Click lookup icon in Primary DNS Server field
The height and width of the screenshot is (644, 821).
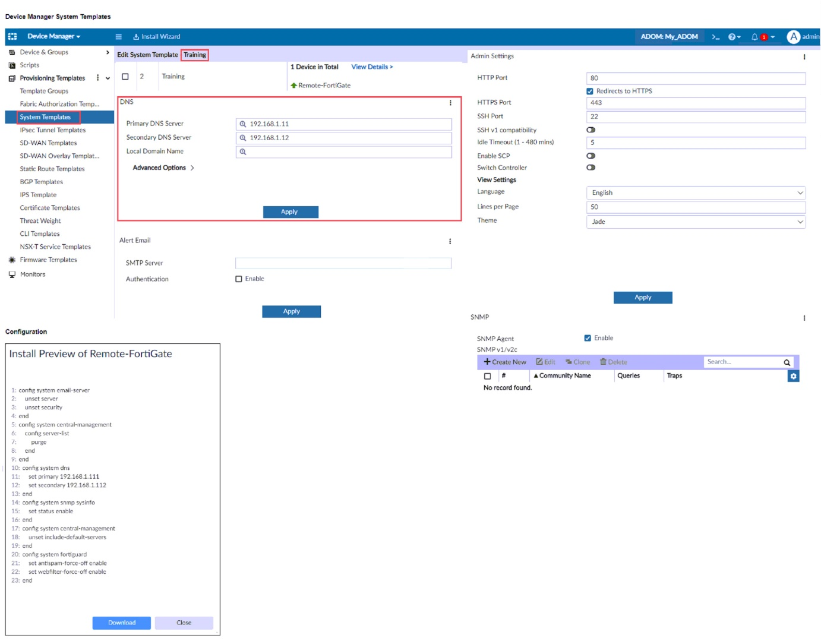point(242,124)
